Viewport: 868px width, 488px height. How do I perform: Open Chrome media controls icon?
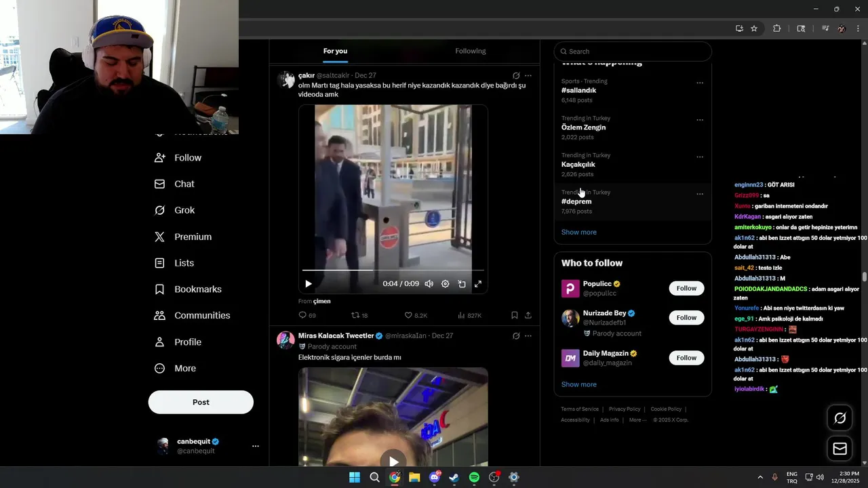pos(825,28)
